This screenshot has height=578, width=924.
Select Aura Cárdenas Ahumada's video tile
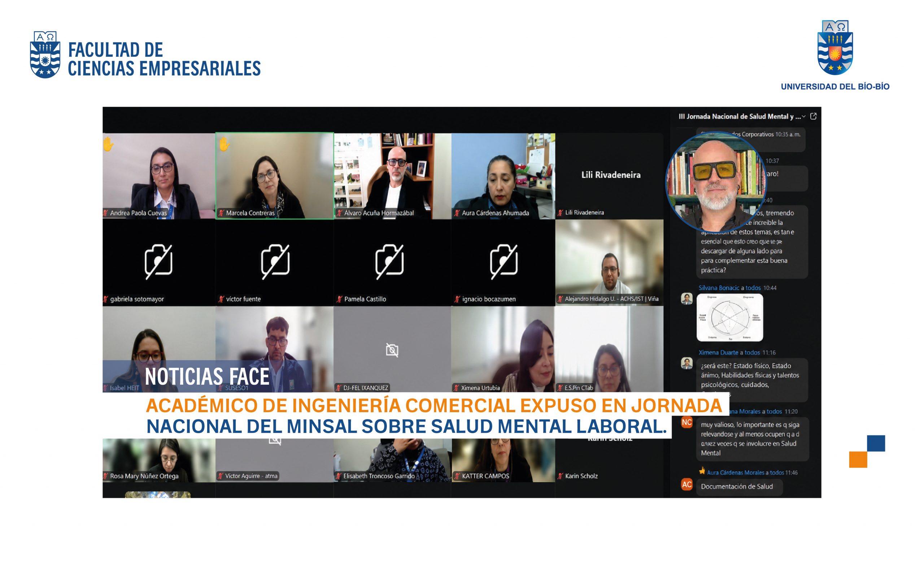pos(503,176)
